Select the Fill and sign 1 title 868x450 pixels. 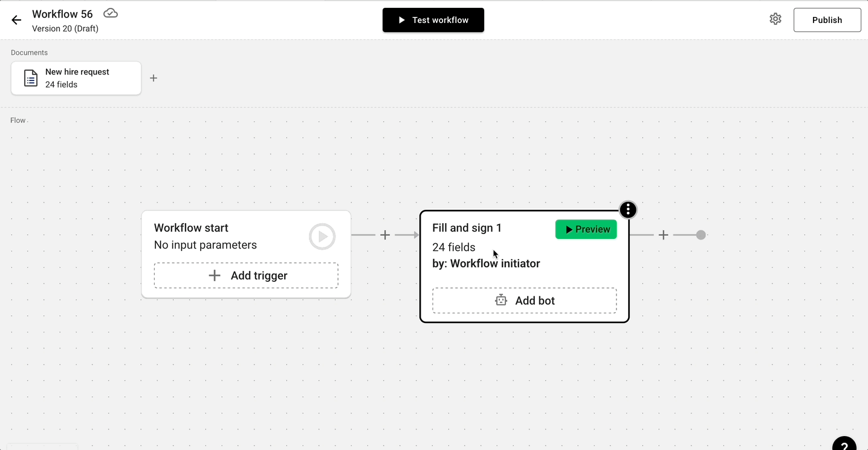(467, 228)
